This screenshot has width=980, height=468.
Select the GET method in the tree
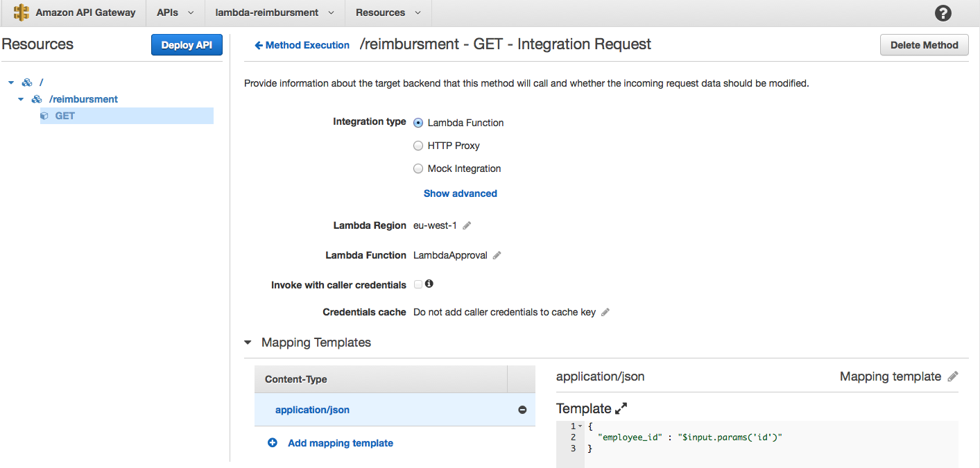tap(64, 115)
